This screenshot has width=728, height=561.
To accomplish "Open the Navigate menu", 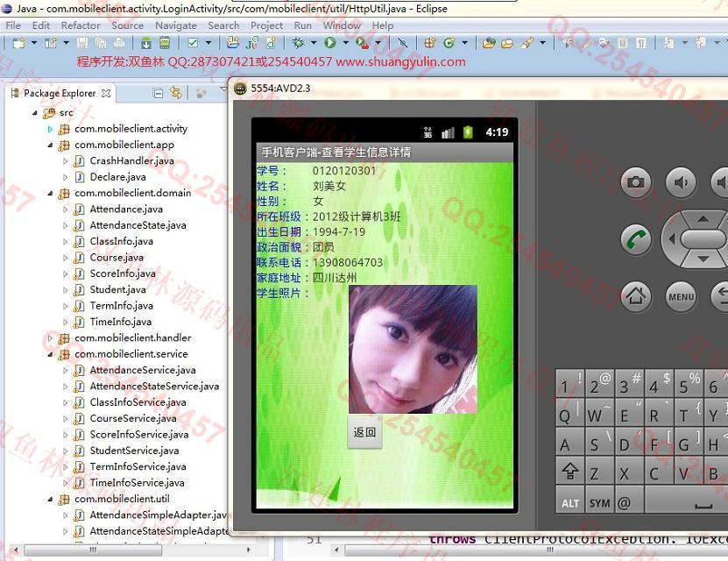I will click(176, 25).
